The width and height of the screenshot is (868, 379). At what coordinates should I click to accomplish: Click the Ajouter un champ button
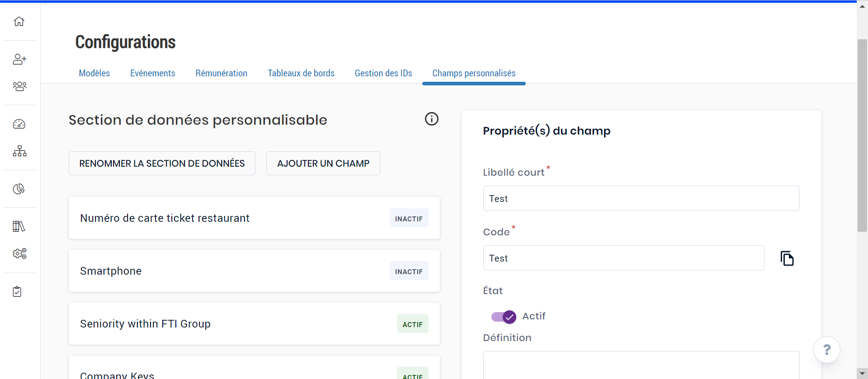(x=323, y=164)
